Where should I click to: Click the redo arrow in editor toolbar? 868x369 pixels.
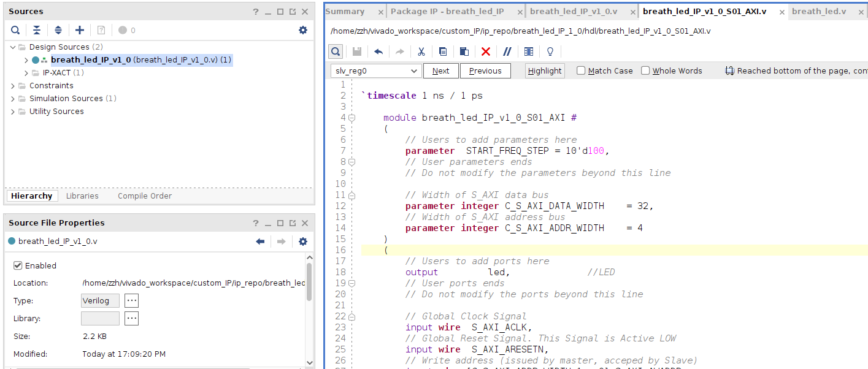(x=400, y=51)
